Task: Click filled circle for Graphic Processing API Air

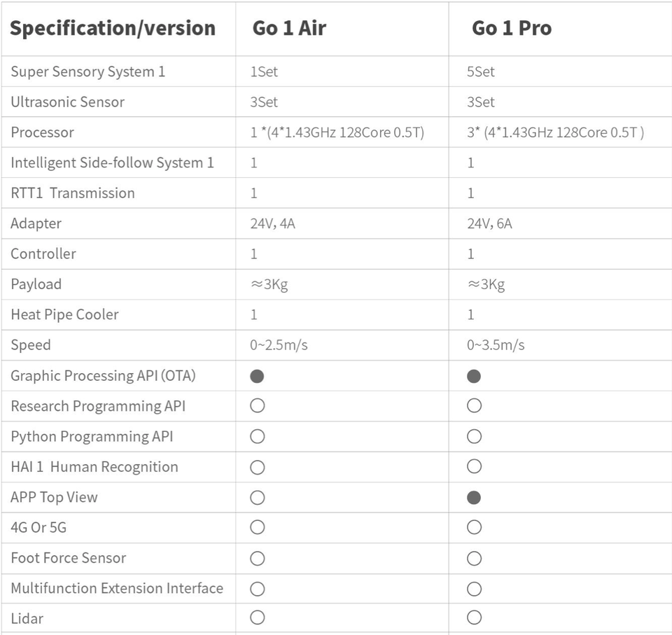Action: [257, 376]
